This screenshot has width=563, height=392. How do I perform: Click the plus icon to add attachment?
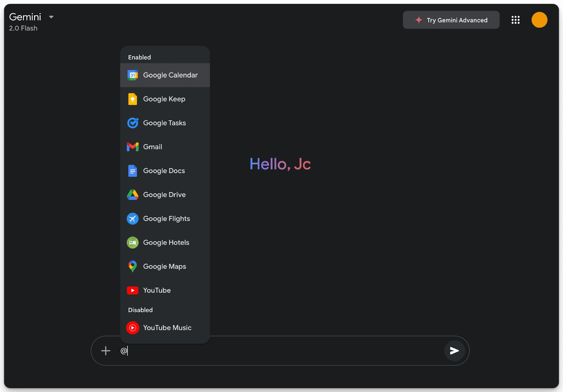pos(106,351)
